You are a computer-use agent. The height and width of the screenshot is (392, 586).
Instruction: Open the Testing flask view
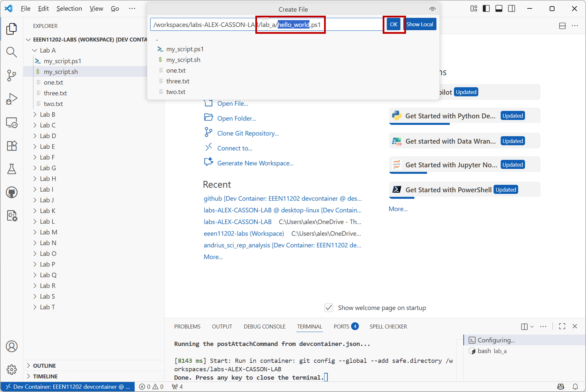point(12,169)
